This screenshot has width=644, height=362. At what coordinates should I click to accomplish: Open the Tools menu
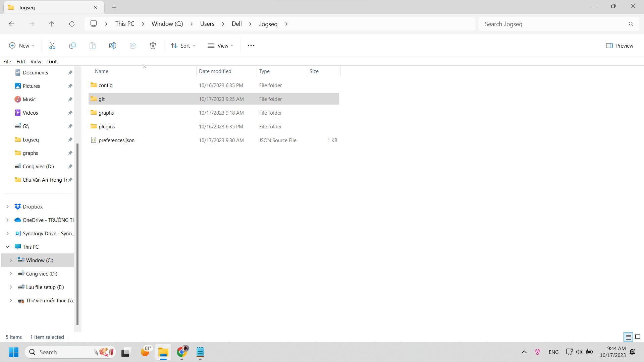[x=52, y=61]
